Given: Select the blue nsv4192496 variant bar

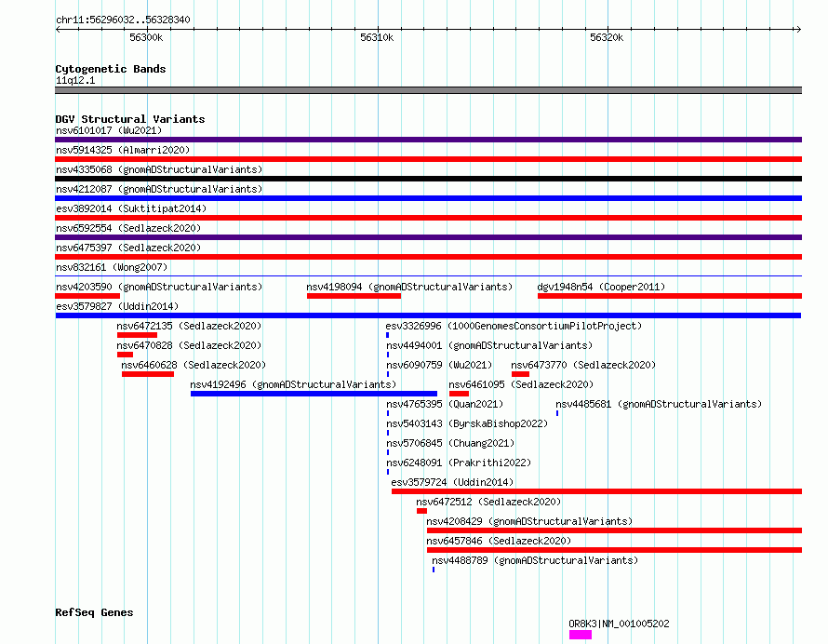Looking at the screenshot, I should (x=314, y=394).
